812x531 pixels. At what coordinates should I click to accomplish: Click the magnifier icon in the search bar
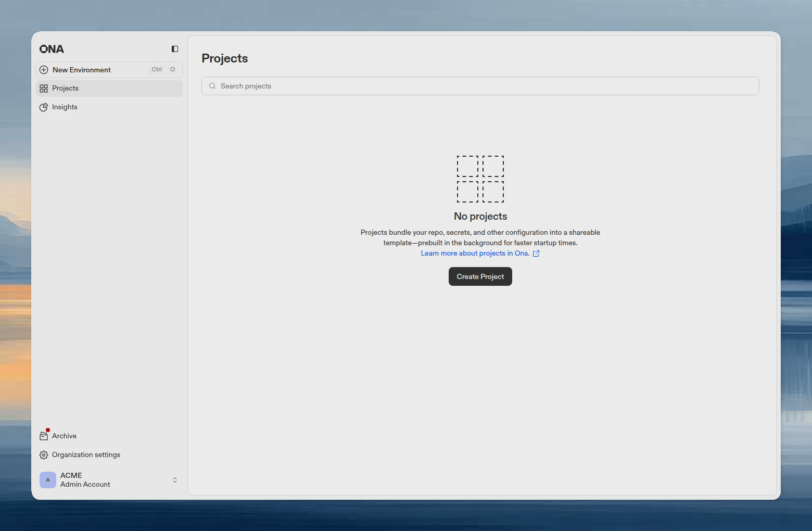click(x=212, y=85)
